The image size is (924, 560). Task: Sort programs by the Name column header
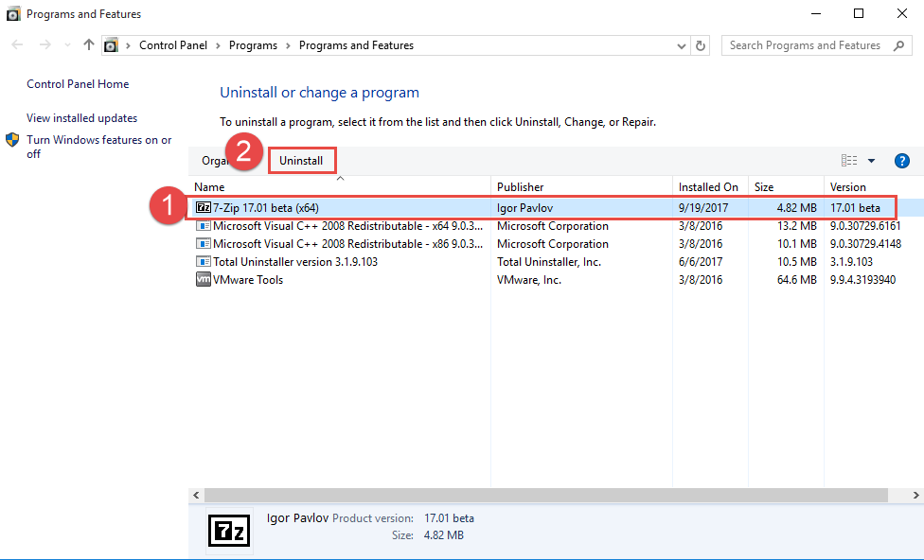[x=210, y=186]
